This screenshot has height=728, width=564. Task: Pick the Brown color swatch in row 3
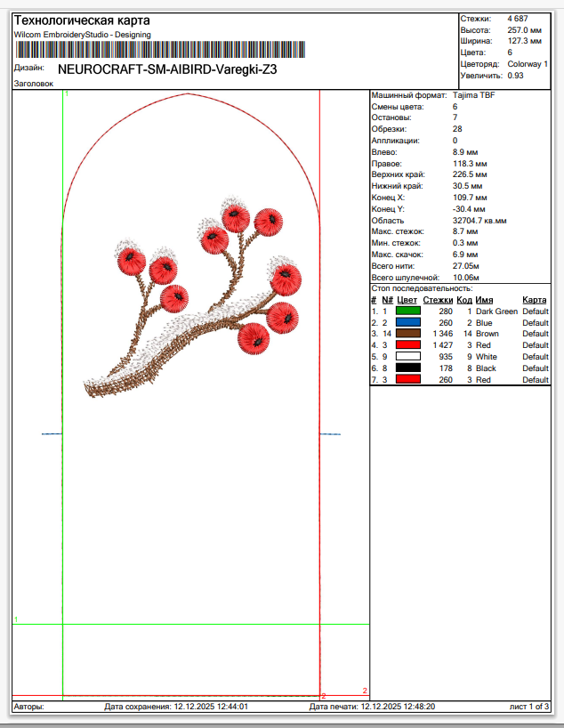click(407, 334)
